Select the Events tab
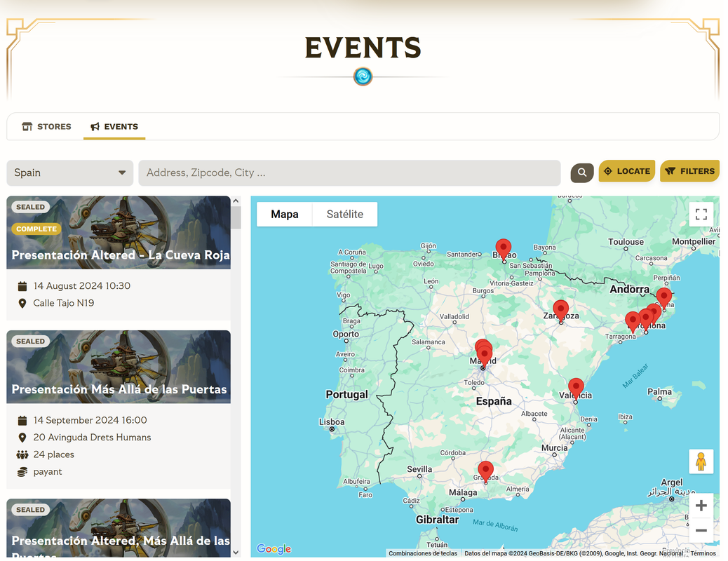The height and width of the screenshot is (561, 728). (x=114, y=126)
